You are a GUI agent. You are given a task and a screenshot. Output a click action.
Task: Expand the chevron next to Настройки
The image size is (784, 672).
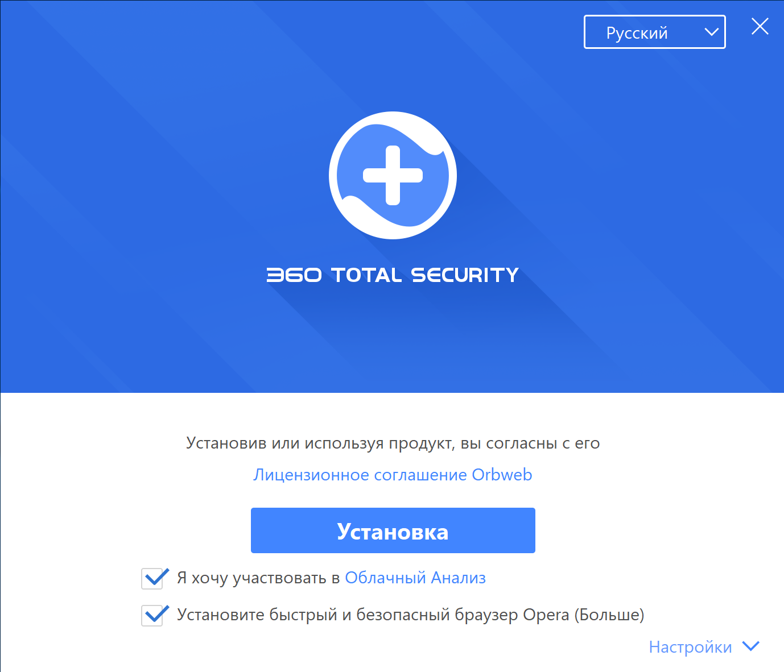[751, 646]
